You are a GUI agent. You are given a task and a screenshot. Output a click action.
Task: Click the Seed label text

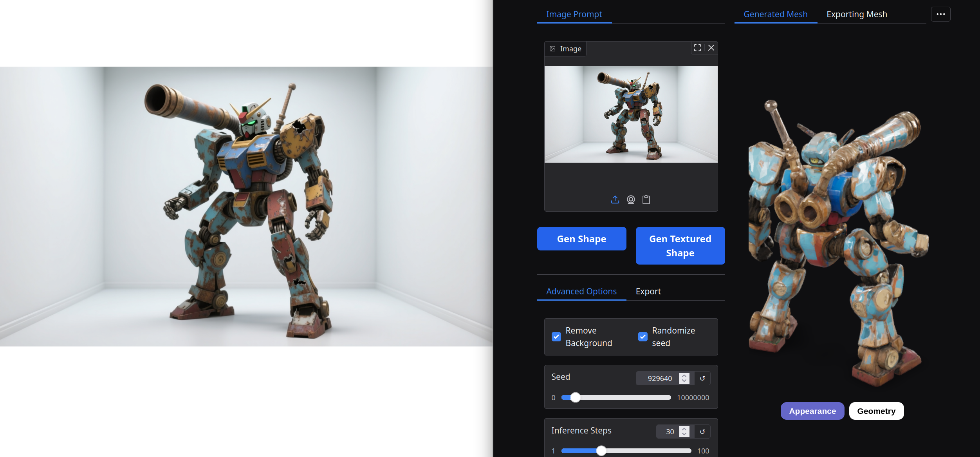(x=560, y=377)
